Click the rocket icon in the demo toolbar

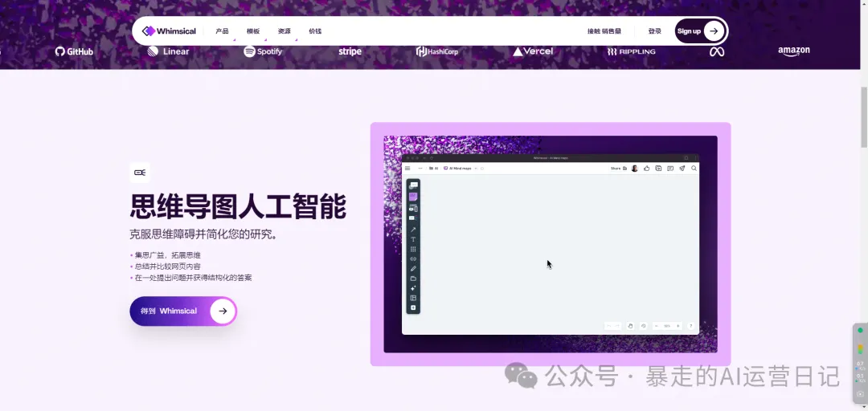coord(682,168)
